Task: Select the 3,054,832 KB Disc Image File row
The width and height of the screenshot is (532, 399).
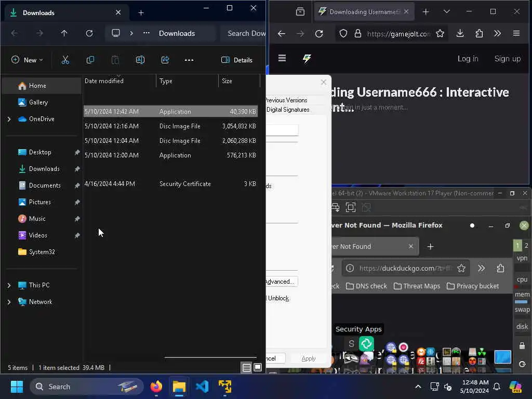Action: click(x=170, y=126)
